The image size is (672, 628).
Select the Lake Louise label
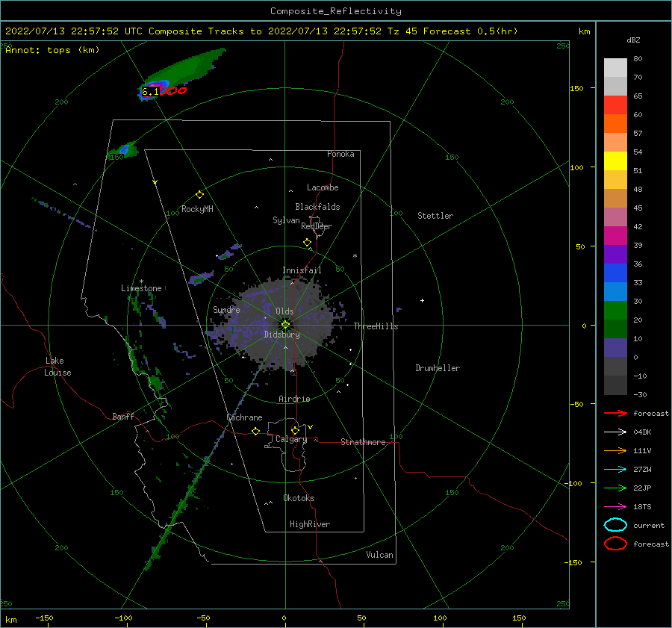(57, 367)
